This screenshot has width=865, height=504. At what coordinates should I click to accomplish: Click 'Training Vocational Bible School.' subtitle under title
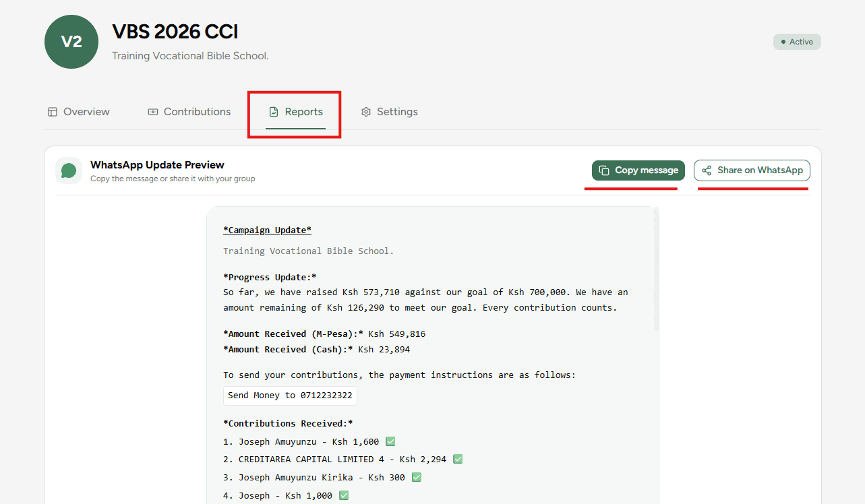click(x=190, y=56)
